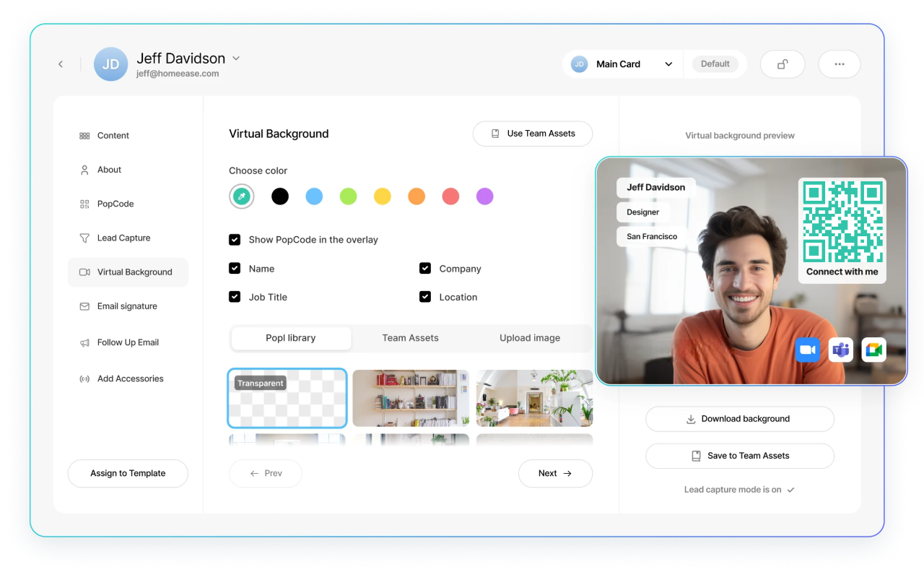Screen dimensions: 924x575
Task: Click the Google Meet icon in the preview
Action: click(873, 350)
